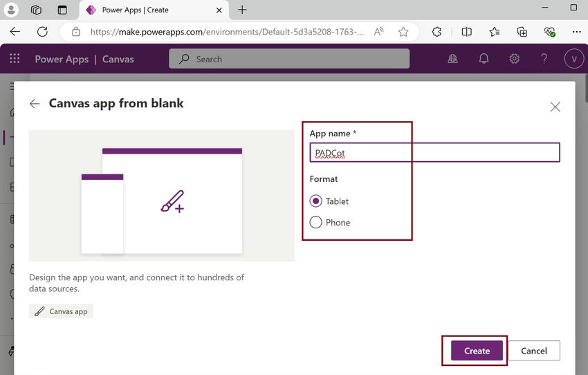Viewport: 588px width, 375px height.
Task: Go back from Canvas app from blank dialog
Action: click(35, 104)
